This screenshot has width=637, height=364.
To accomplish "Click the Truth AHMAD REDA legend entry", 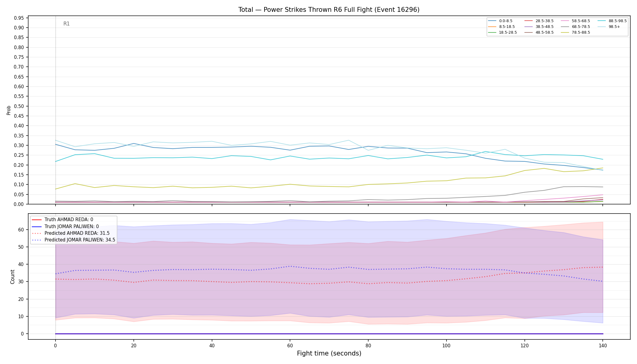I will click(62, 220).
